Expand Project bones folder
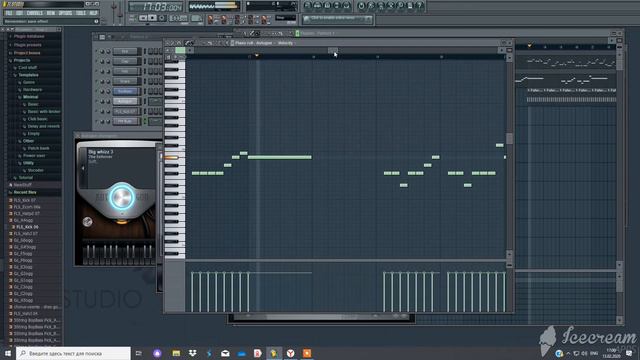This screenshot has height=360, width=640. (27, 53)
